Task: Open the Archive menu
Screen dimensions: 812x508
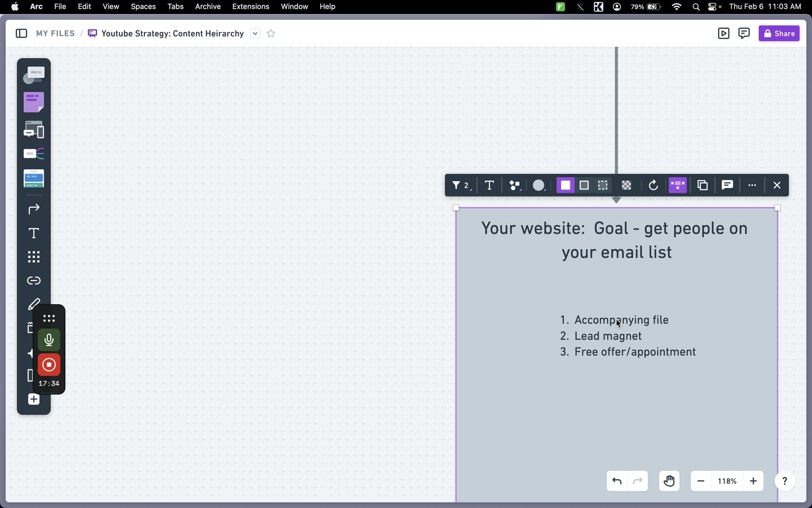Action: click(x=208, y=7)
